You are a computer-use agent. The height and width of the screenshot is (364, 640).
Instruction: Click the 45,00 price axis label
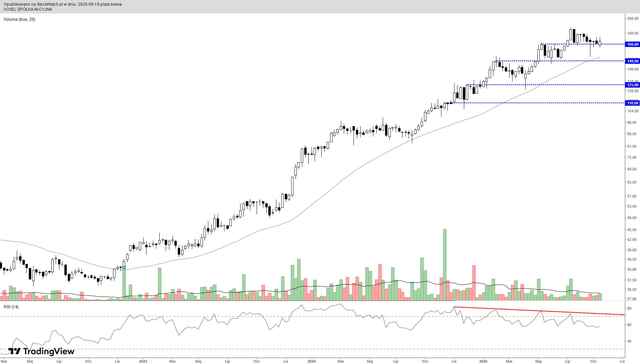pos(632,230)
